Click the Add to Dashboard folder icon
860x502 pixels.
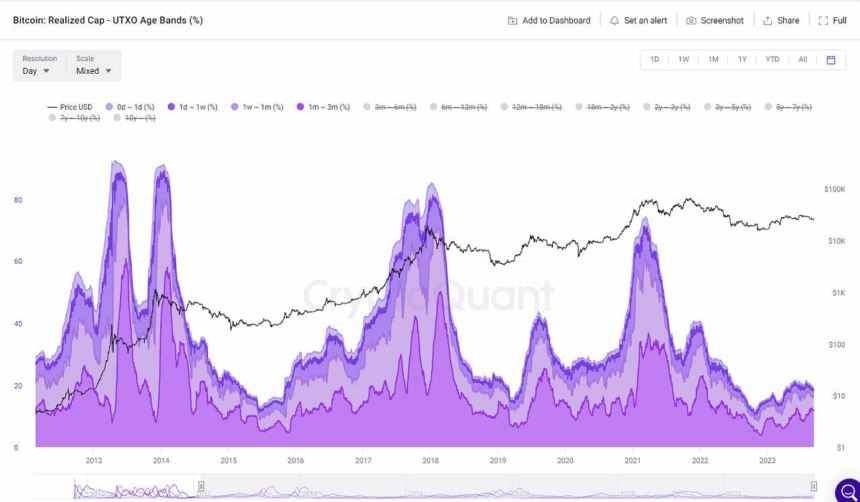tap(512, 21)
